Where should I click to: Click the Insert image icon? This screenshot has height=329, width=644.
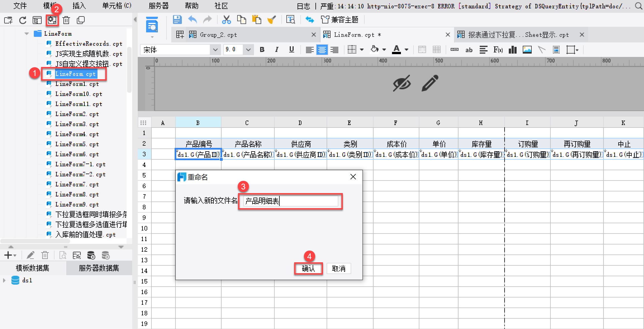click(527, 50)
